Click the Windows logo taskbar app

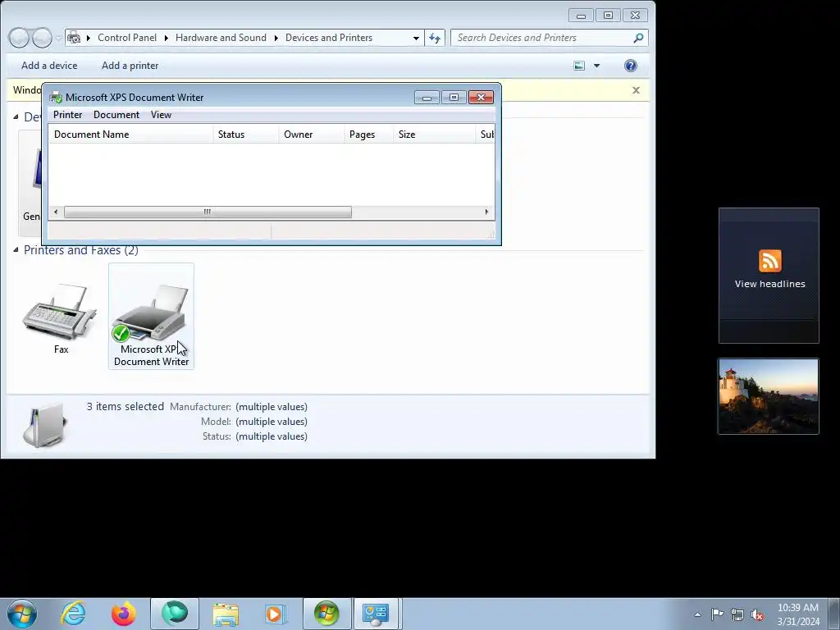pos(326,614)
